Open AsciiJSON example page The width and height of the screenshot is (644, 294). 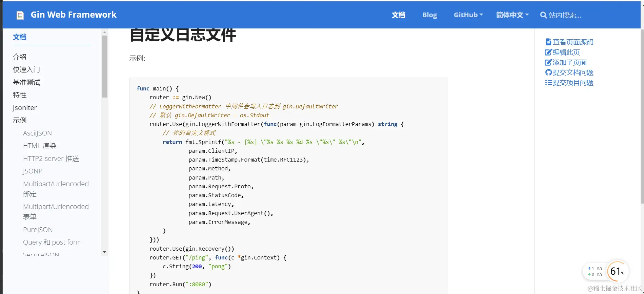point(37,133)
